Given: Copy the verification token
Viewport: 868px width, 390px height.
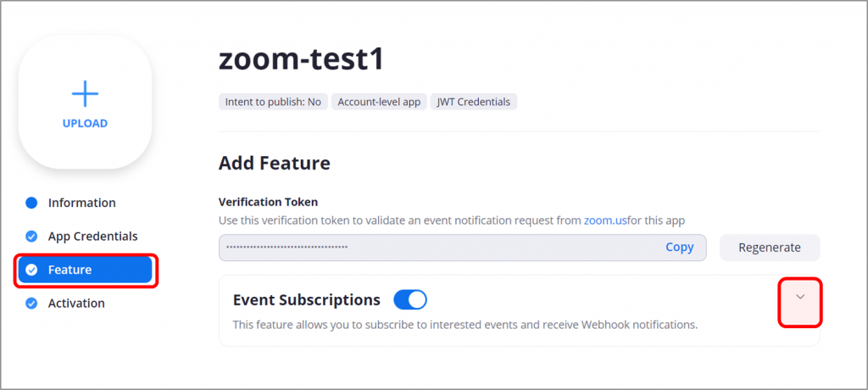Looking at the screenshot, I should (x=679, y=248).
